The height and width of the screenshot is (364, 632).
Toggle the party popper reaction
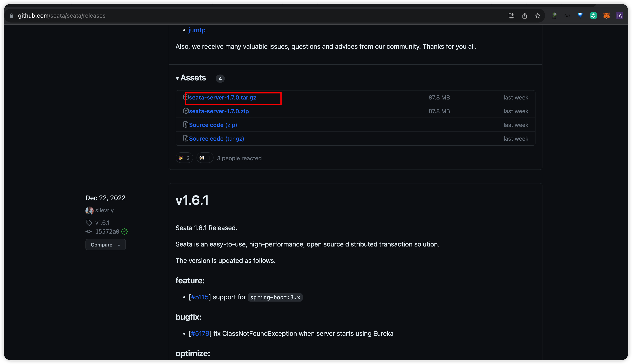(x=184, y=158)
